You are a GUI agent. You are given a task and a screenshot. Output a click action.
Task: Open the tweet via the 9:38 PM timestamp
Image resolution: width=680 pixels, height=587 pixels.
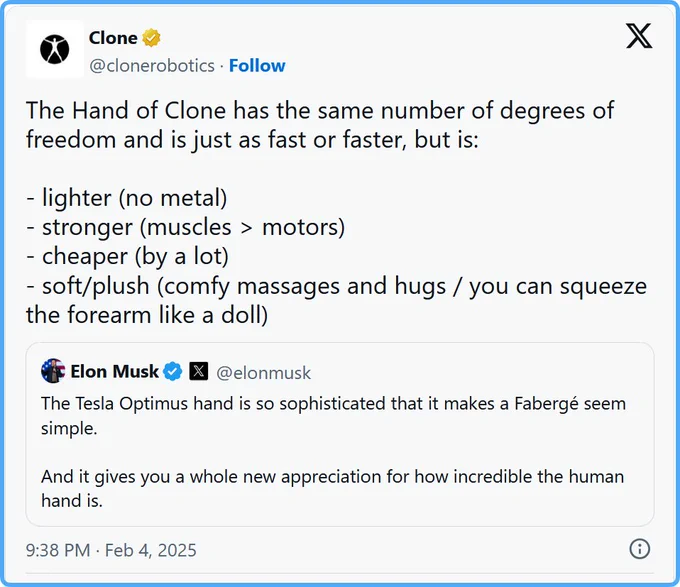tap(58, 550)
